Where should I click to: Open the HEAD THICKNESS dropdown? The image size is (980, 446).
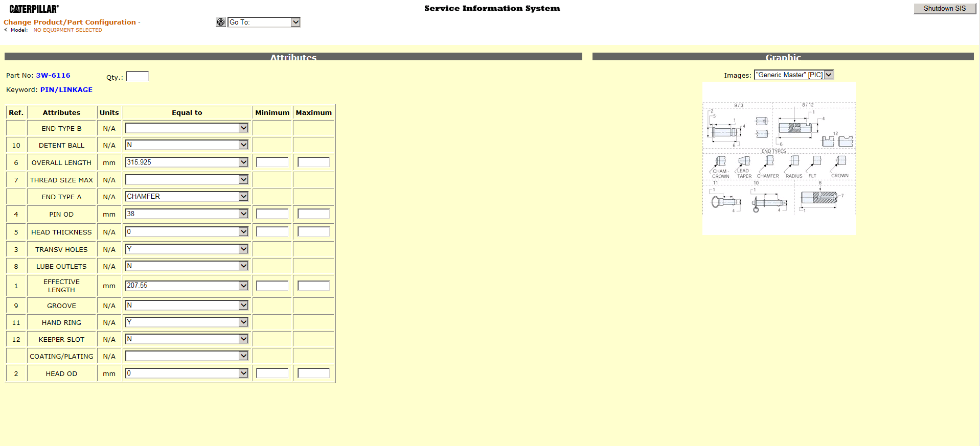tap(187, 231)
